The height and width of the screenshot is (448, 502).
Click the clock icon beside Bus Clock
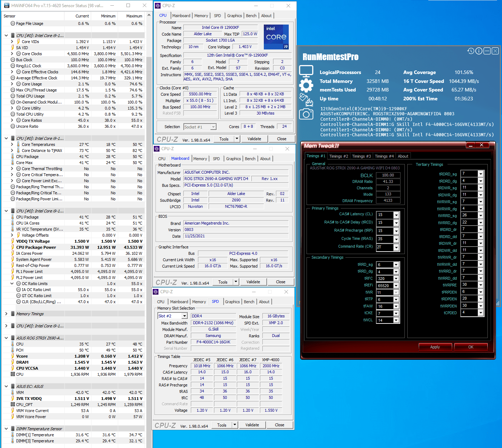click(13, 60)
